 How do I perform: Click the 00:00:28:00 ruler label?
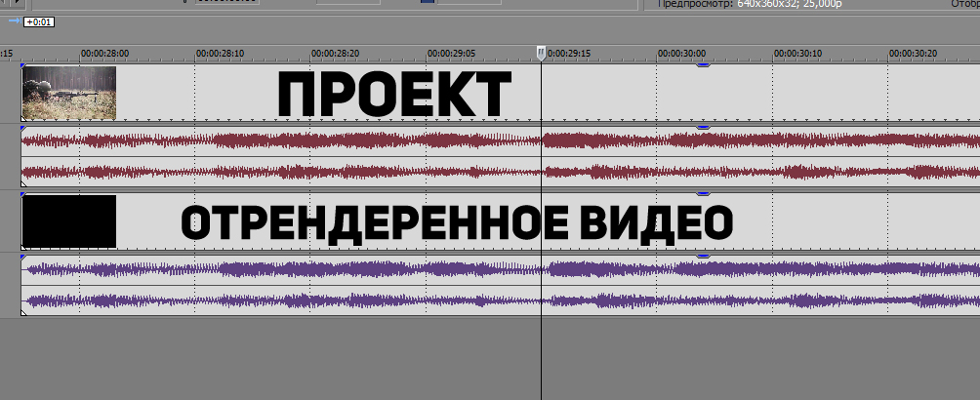[x=105, y=54]
